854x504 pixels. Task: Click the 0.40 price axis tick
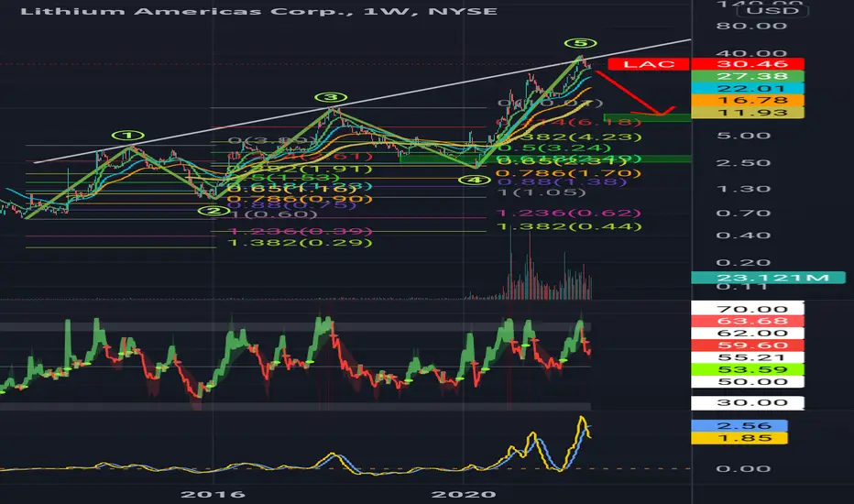tap(743, 236)
